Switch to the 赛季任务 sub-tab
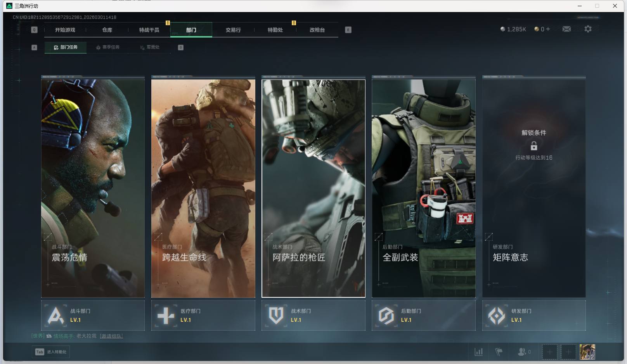 point(108,47)
